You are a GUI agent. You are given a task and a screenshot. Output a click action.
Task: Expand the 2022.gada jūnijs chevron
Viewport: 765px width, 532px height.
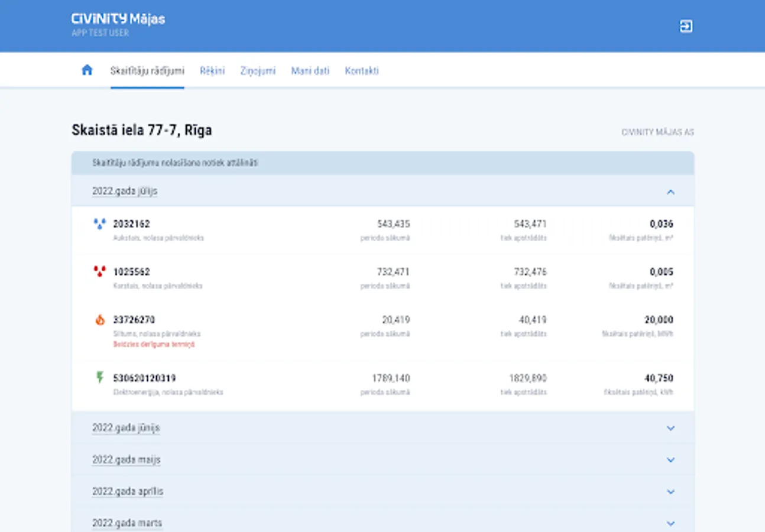(x=670, y=428)
